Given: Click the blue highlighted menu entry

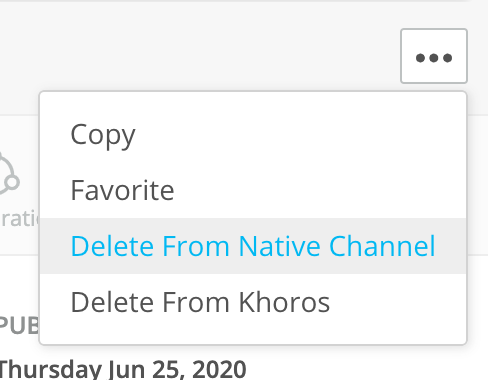Looking at the screenshot, I should tap(253, 246).
